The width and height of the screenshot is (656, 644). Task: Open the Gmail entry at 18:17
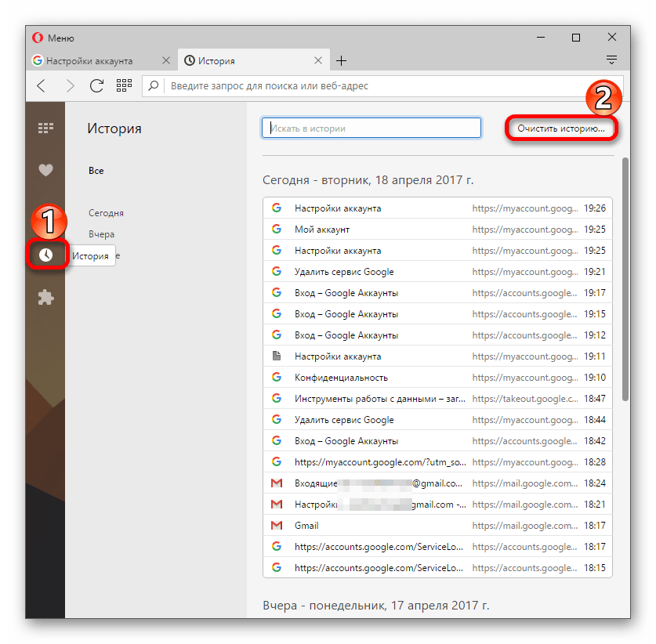click(x=437, y=526)
